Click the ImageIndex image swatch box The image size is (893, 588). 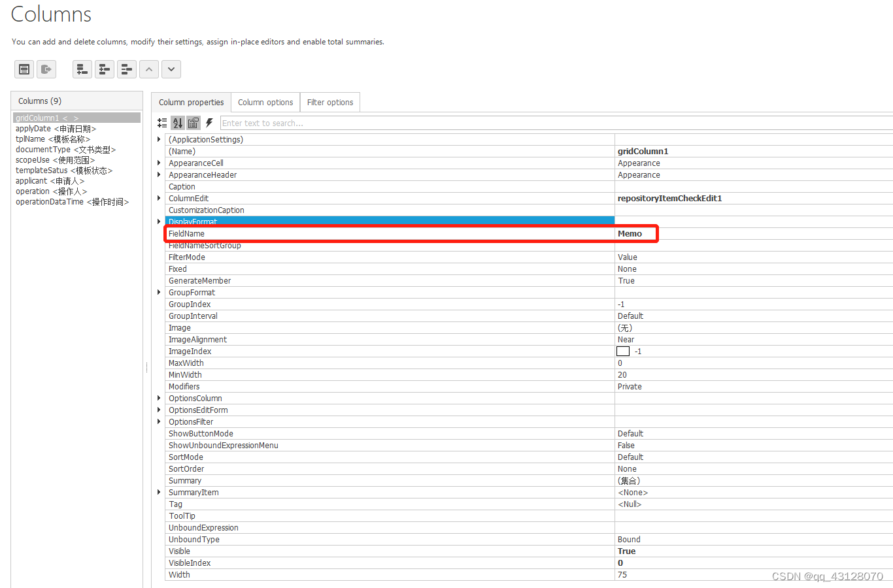tap(623, 351)
